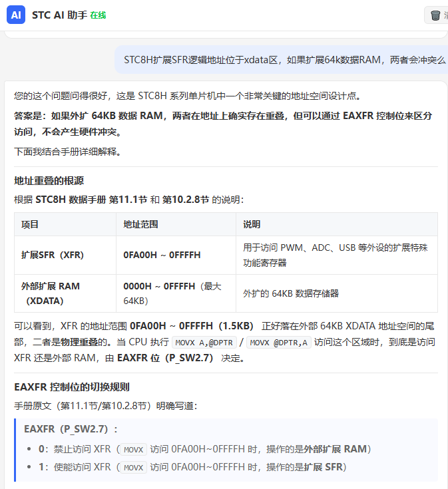448x489 pixels.
Task: Click the 外部扩展 RAM (XDATA) table cell
Action: [x=65, y=293]
